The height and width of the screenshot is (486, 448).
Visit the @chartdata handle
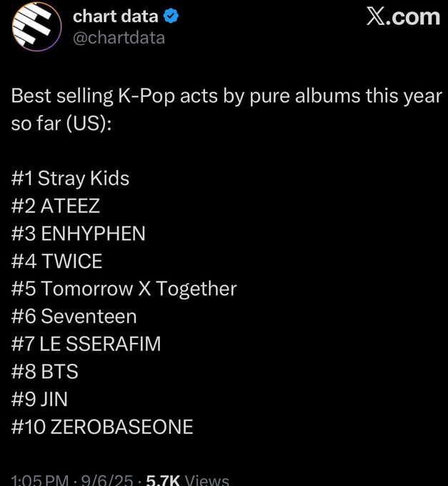(119, 38)
